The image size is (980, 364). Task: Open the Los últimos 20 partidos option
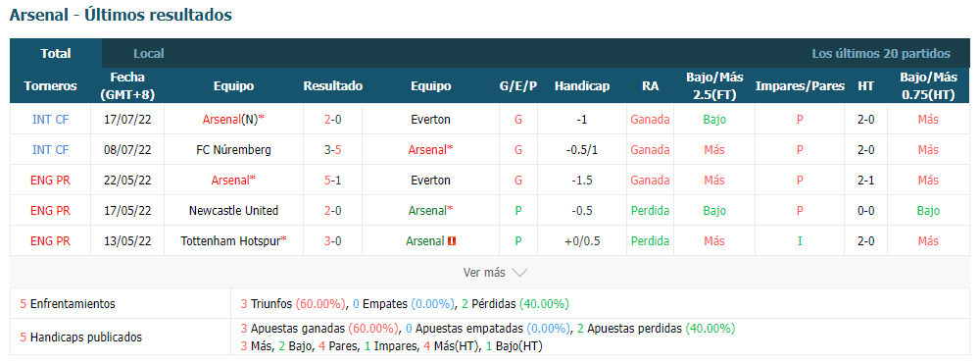[881, 54]
